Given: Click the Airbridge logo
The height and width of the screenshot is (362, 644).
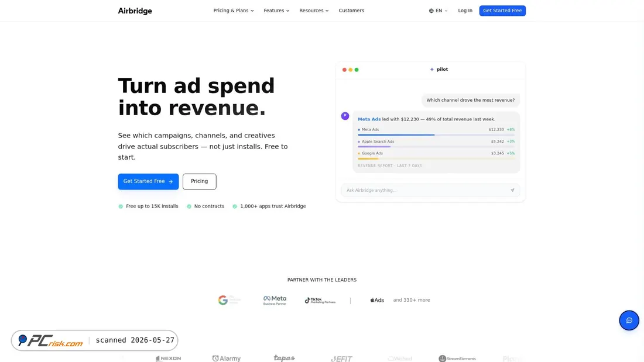Looking at the screenshot, I should point(135,11).
